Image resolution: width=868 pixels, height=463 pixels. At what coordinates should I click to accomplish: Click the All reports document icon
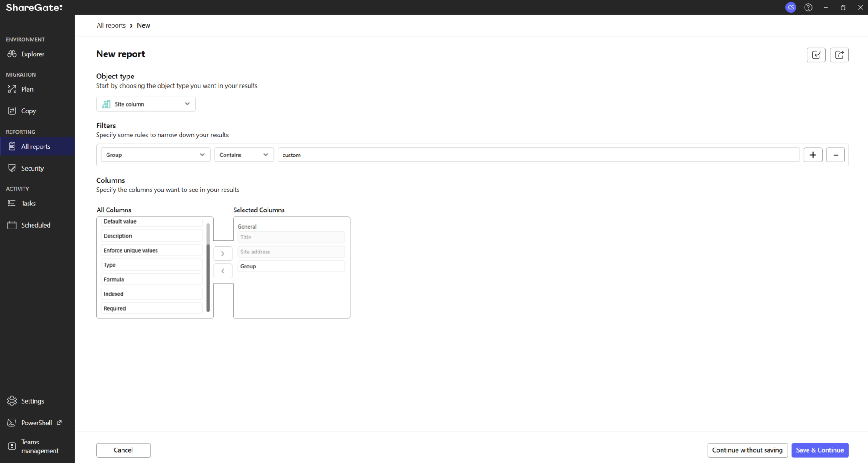(x=12, y=146)
